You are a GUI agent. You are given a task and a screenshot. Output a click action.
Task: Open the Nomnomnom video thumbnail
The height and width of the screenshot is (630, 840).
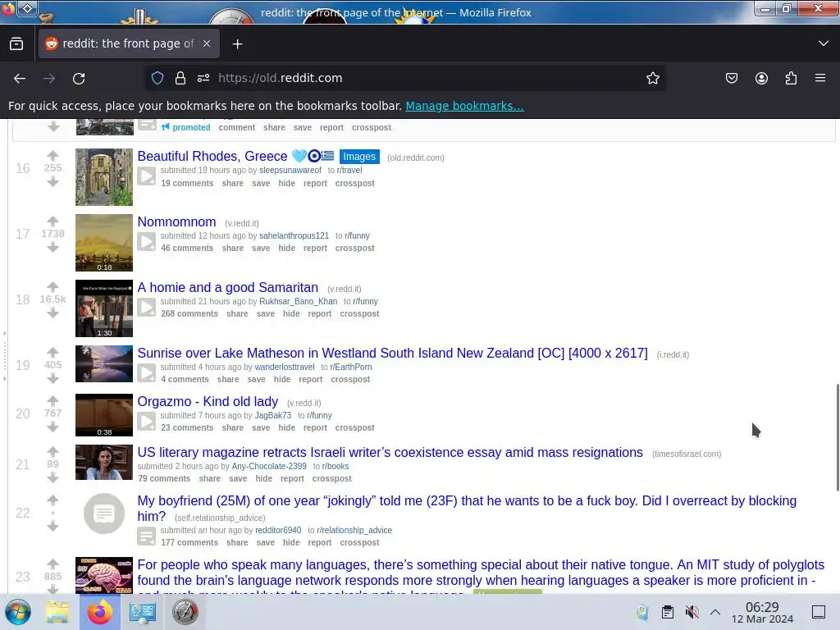coord(104,243)
